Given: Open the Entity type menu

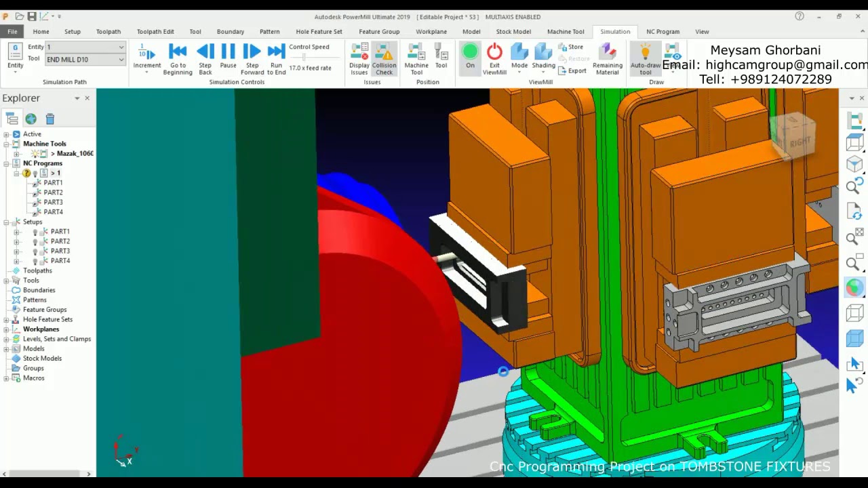Looking at the screenshot, I should point(15,57).
